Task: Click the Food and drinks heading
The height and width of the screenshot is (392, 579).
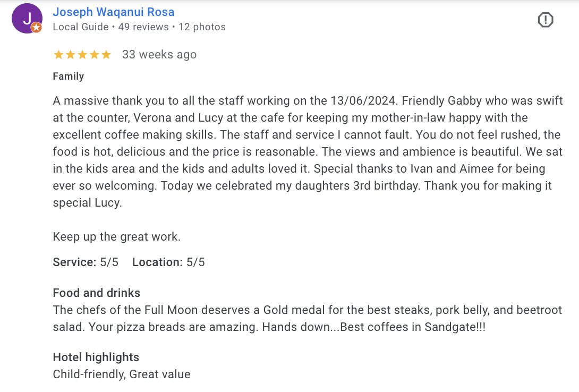Action: tap(96, 293)
